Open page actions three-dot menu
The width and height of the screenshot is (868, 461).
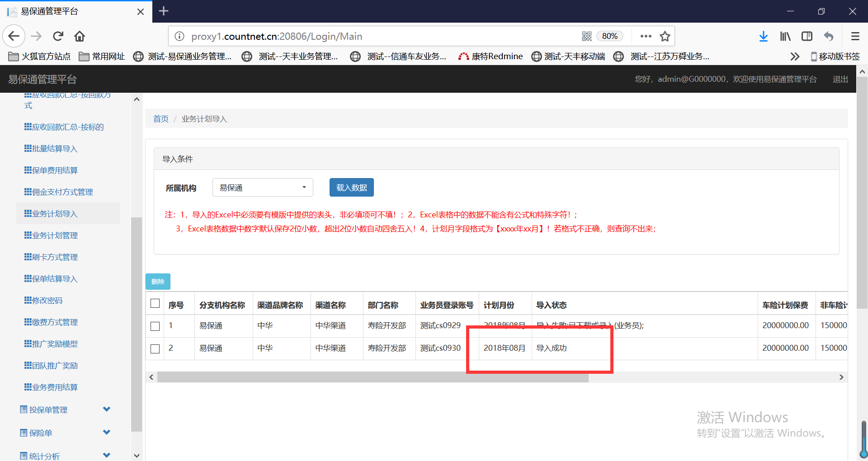pos(646,36)
